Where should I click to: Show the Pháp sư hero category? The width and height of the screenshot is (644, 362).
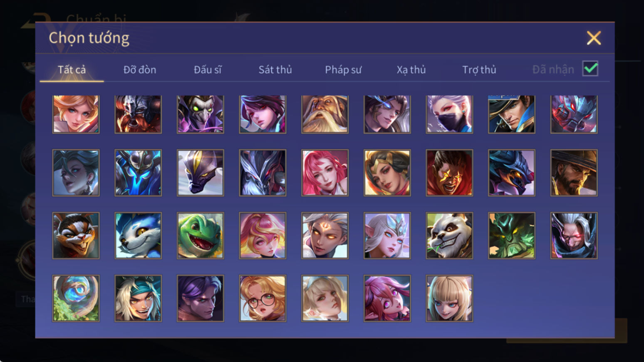pos(343,69)
